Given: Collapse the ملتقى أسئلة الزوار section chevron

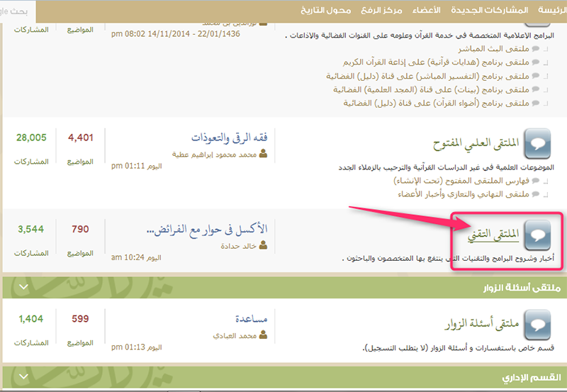Looking at the screenshot, I should click(23, 288).
